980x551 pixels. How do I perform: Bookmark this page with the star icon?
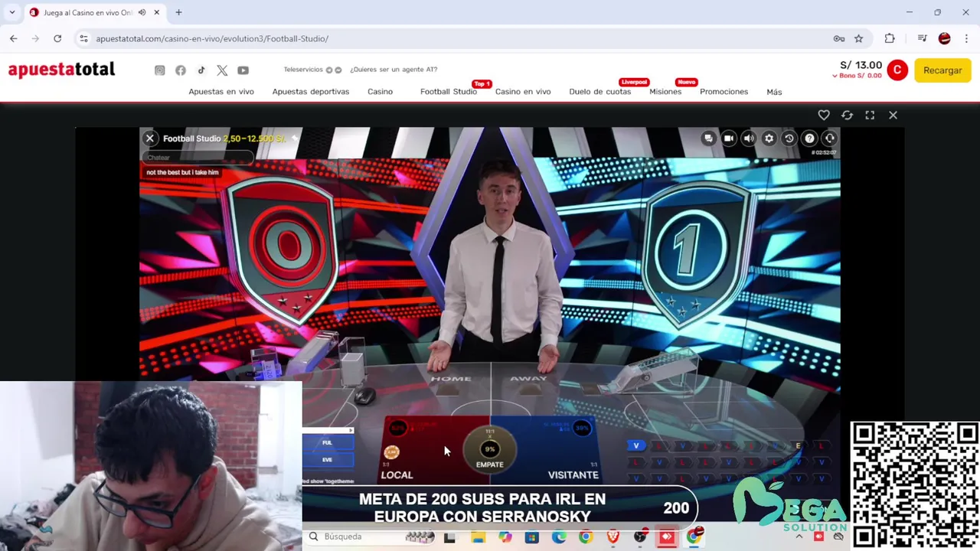[859, 38]
